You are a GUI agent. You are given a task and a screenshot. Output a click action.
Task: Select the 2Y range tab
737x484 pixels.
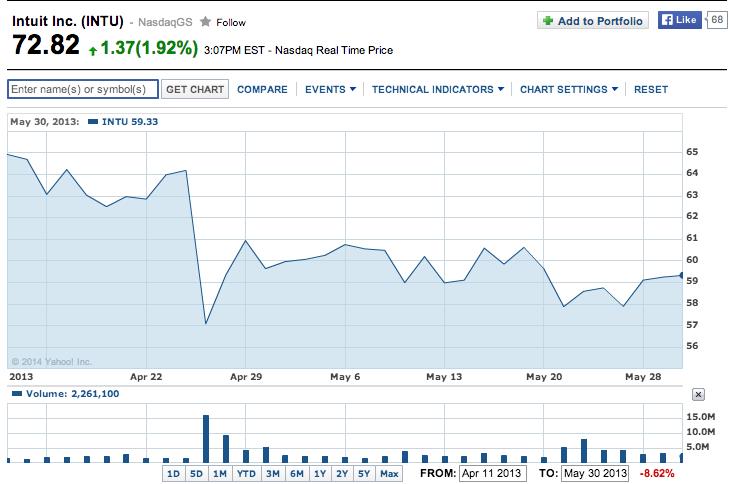click(x=342, y=474)
